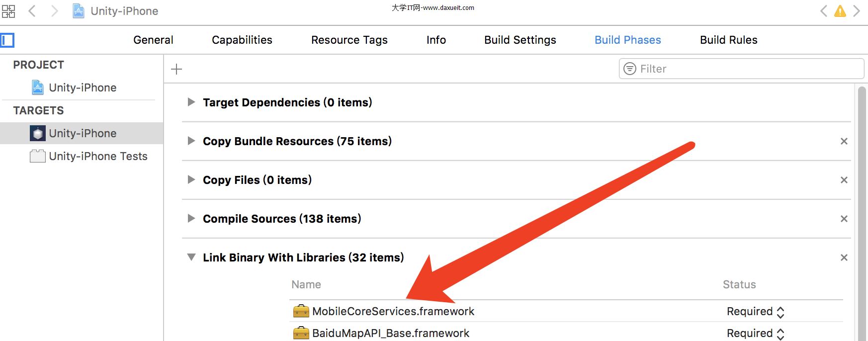Remove the Copy Bundle Resources phase
The width and height of the screenshot is (868, 341).
(844, 141)
